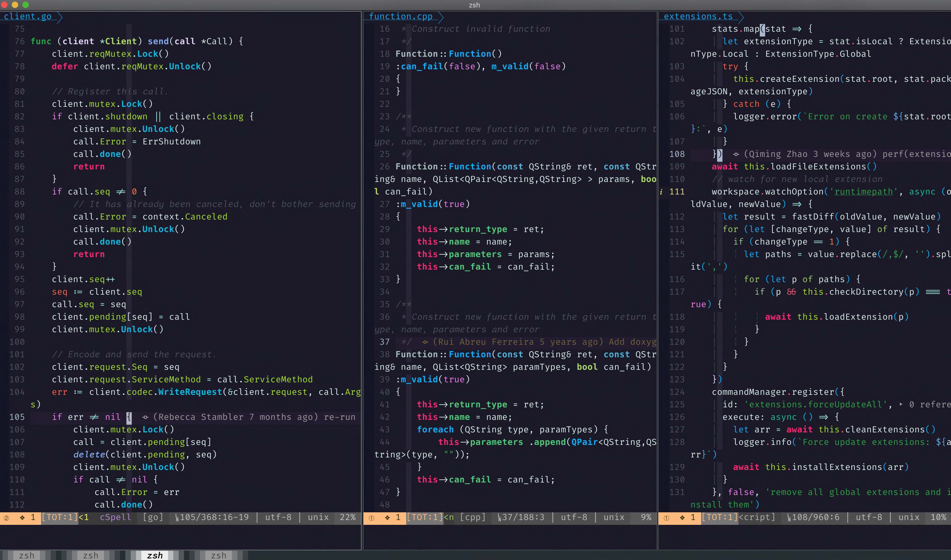The width and height of the screenshot is (951, 560).
Task: Click the underlined 'runtimepath' string
Action: tap(863, 192)
